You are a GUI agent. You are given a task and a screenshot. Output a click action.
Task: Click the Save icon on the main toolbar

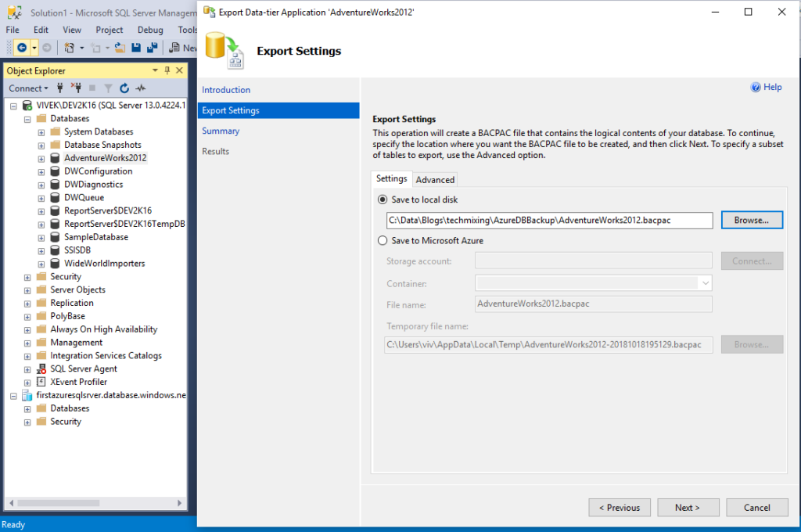tap(136, 47)
